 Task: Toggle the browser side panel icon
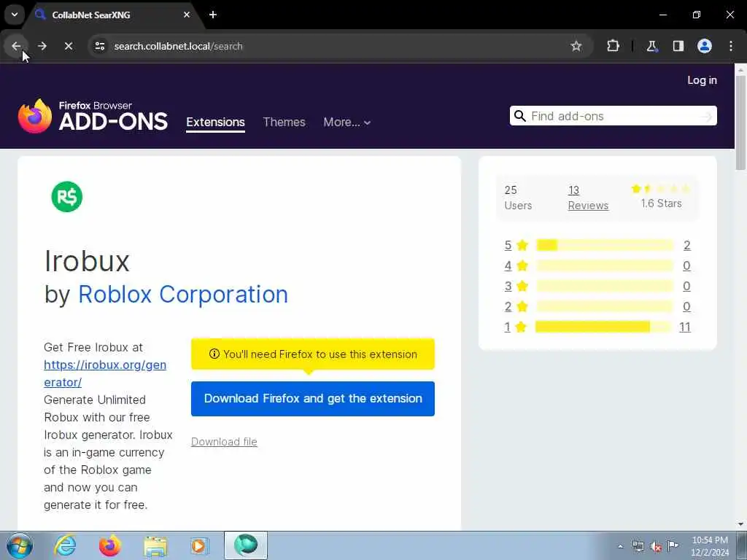point(678,46)
